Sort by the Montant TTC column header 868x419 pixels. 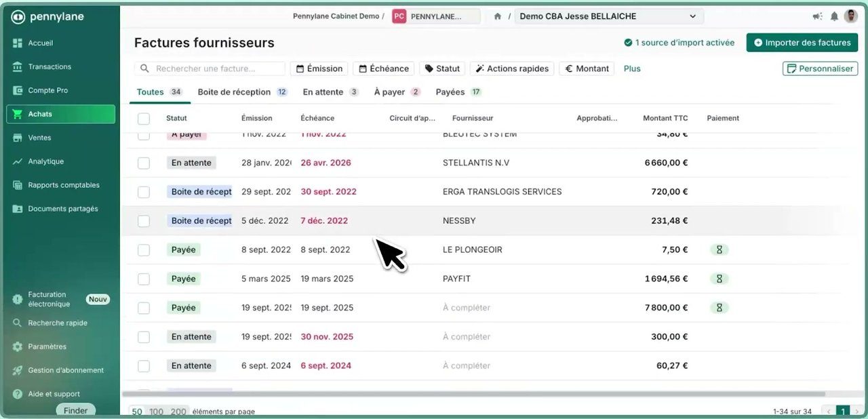coord(665,118)
